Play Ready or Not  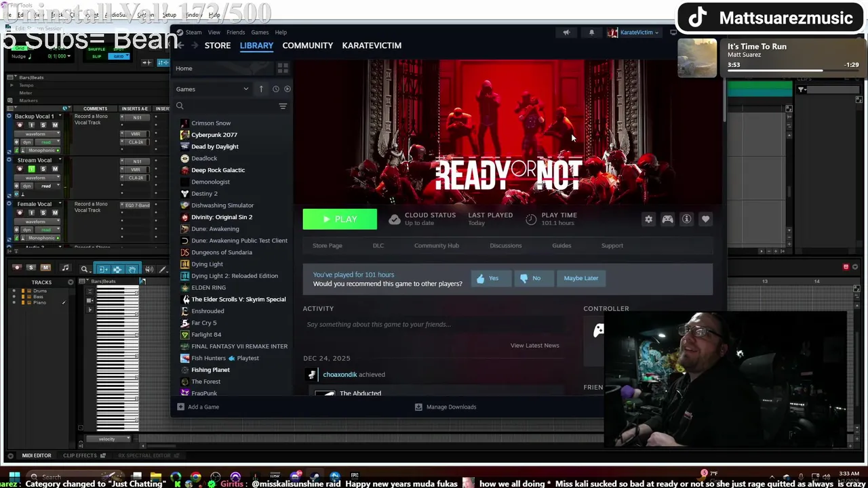pyautogui.click(x=340, y=219)
